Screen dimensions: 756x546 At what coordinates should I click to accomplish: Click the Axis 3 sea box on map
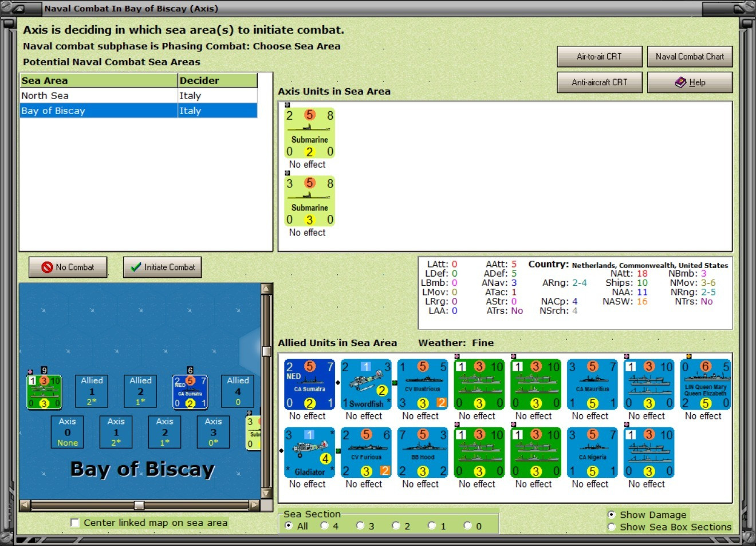213,432
